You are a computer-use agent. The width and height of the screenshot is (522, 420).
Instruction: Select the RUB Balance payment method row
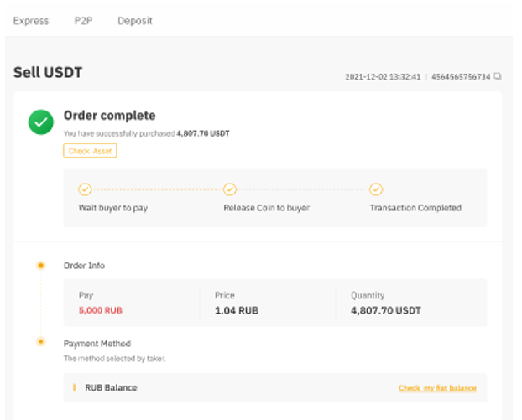pos(252,388)
